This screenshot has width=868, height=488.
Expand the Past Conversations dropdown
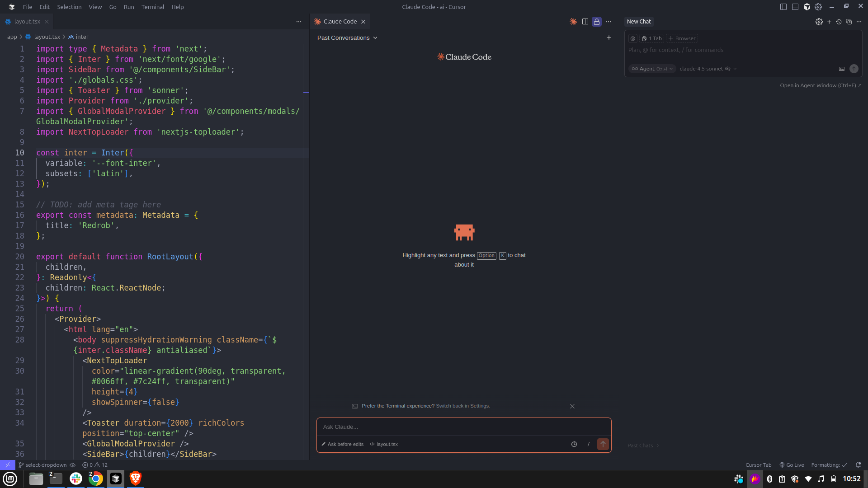(347, 38)
